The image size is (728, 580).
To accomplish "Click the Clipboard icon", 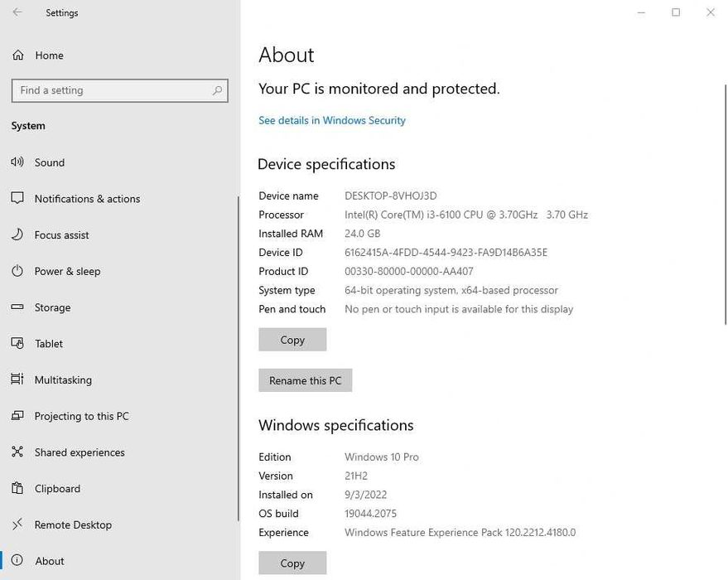I will tap(17, 488).
